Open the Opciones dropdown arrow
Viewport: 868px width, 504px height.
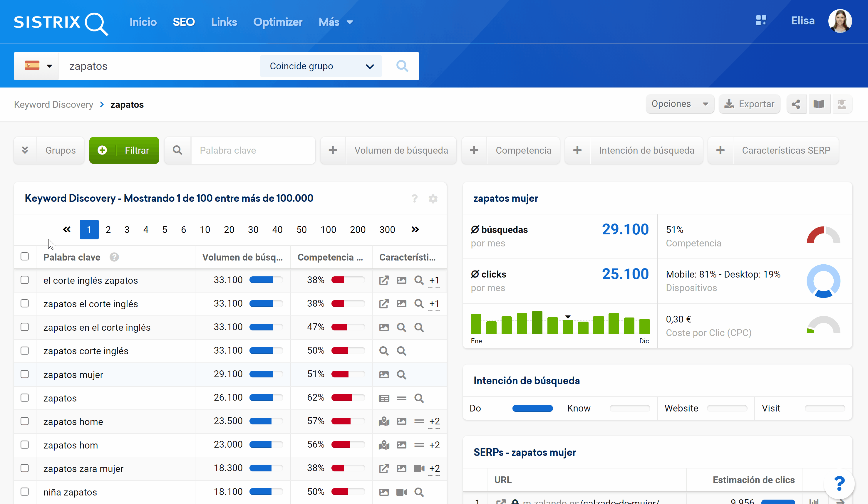706,104
